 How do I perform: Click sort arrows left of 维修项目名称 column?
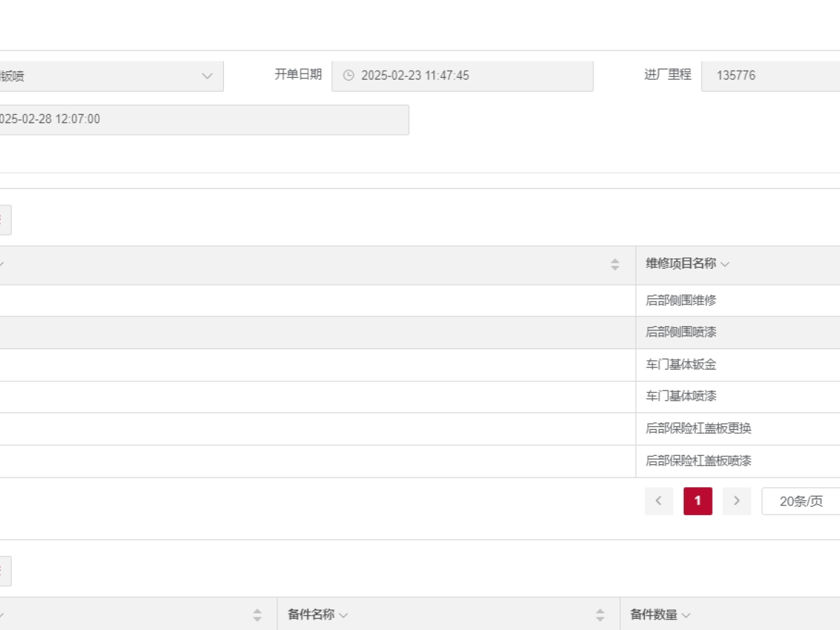[x=615, y=265]
